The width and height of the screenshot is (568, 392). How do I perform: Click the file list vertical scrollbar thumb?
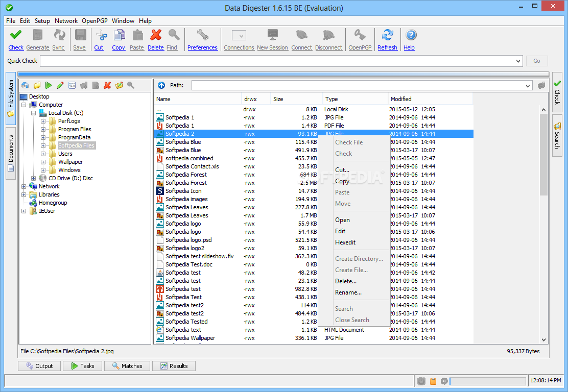543,155
